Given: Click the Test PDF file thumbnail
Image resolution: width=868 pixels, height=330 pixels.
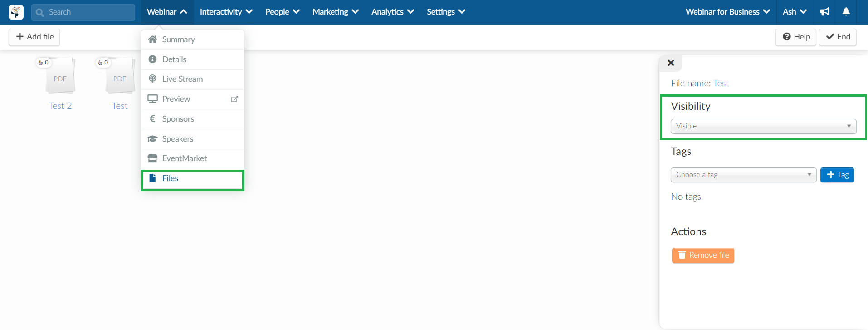Looking at the screenshot, I should 120,75.
